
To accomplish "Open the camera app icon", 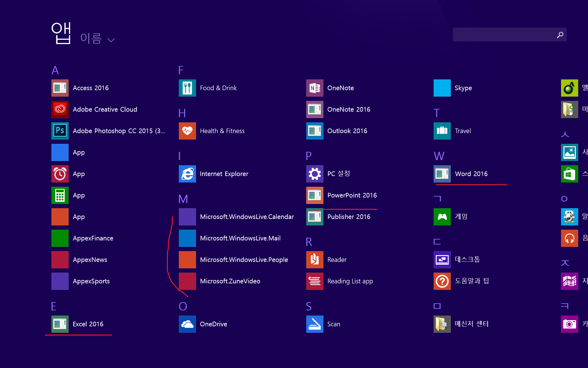I will (x=570, y=324).
